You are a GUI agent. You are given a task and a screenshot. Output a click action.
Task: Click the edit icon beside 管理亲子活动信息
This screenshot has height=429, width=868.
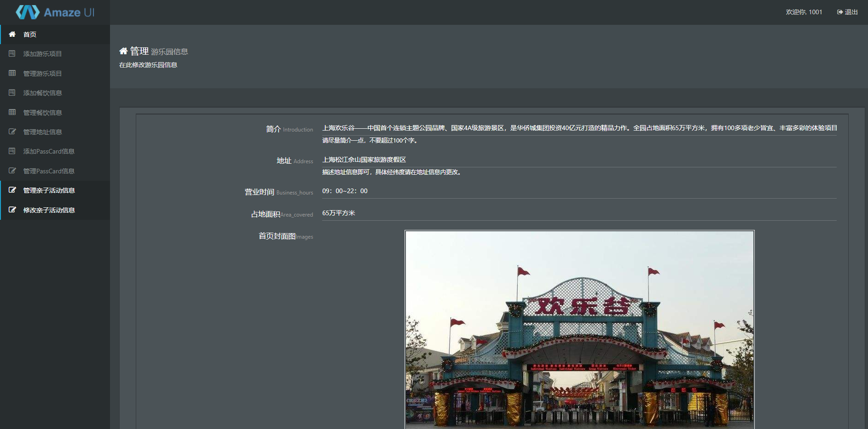[12, 190]
